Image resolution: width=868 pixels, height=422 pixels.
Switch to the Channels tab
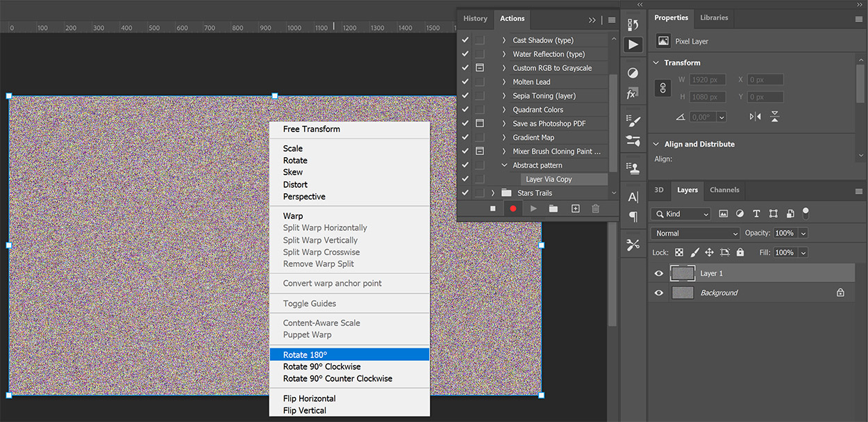tap(724, 190)
